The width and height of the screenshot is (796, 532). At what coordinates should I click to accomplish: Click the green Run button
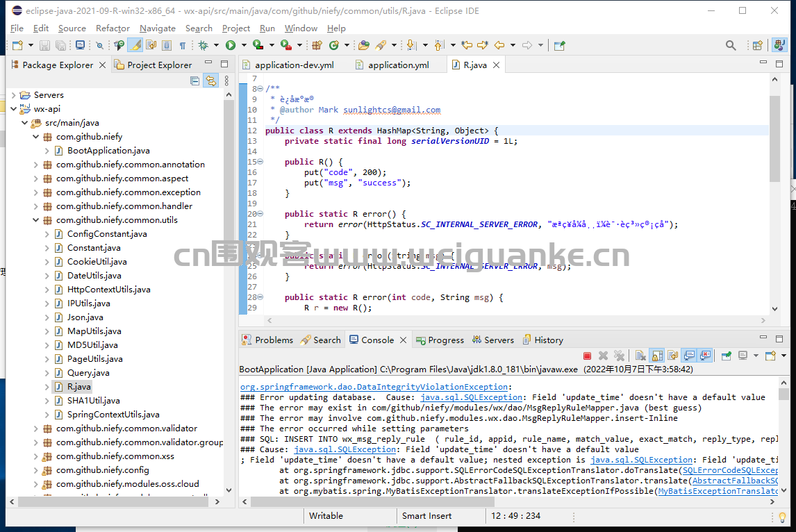pos(231,46)
